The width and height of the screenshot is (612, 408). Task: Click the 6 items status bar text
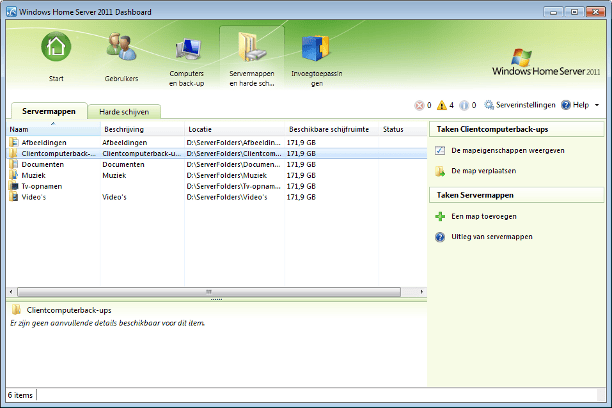pos(20,395)
